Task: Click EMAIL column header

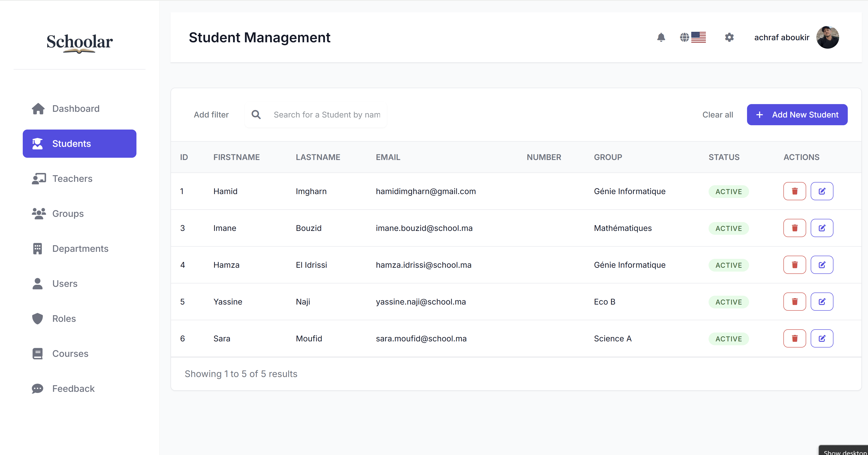Action: tap(388, 157)
